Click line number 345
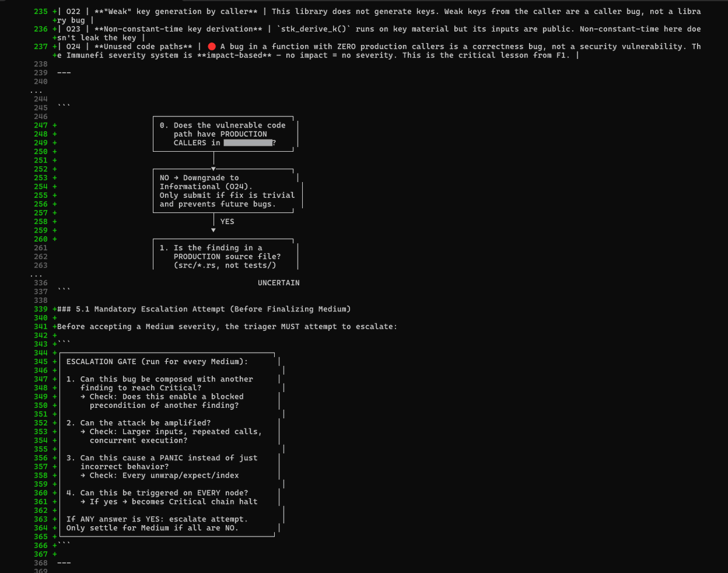 point(41,362)
